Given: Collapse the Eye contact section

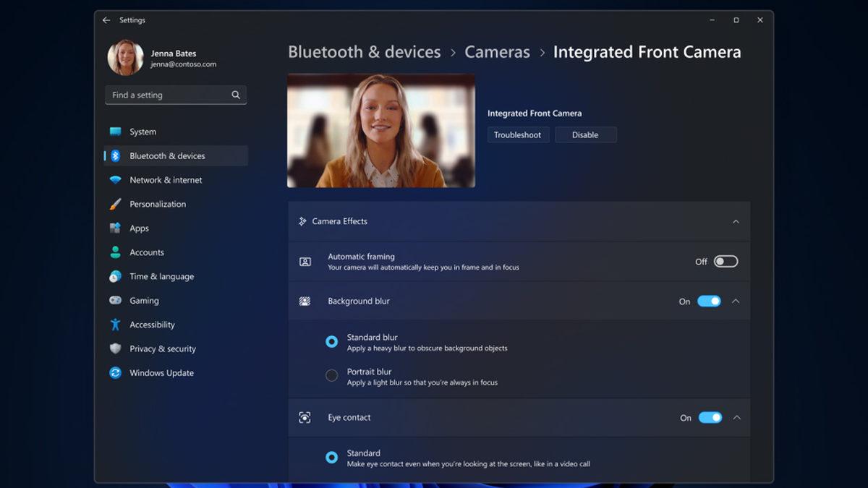Looking at the screenshot, I should 736,417.
